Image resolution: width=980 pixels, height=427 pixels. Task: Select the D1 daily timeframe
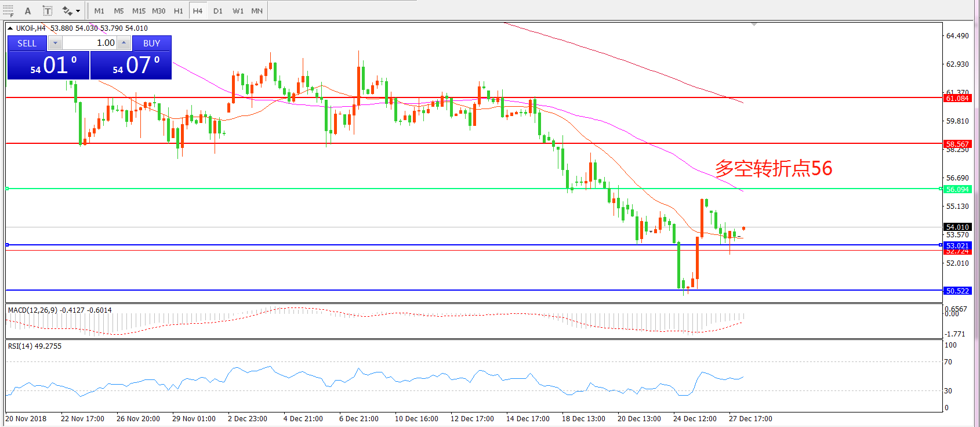click(x=217, y=10)
